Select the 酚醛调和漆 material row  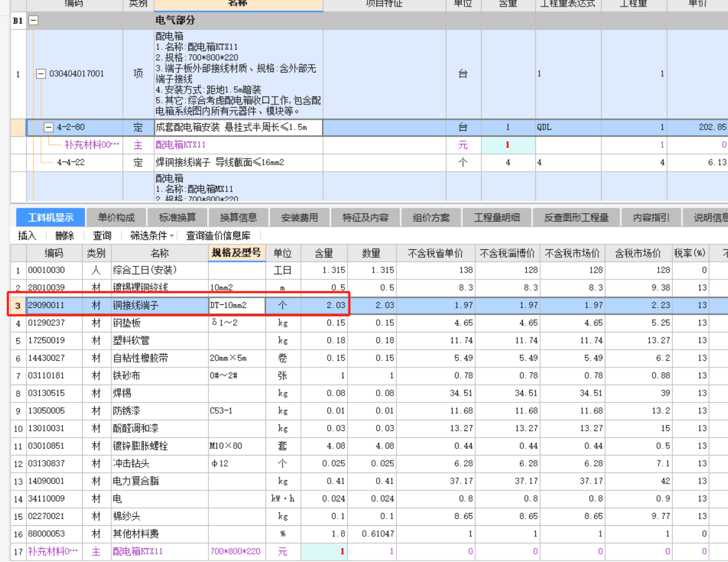[369, 428]
